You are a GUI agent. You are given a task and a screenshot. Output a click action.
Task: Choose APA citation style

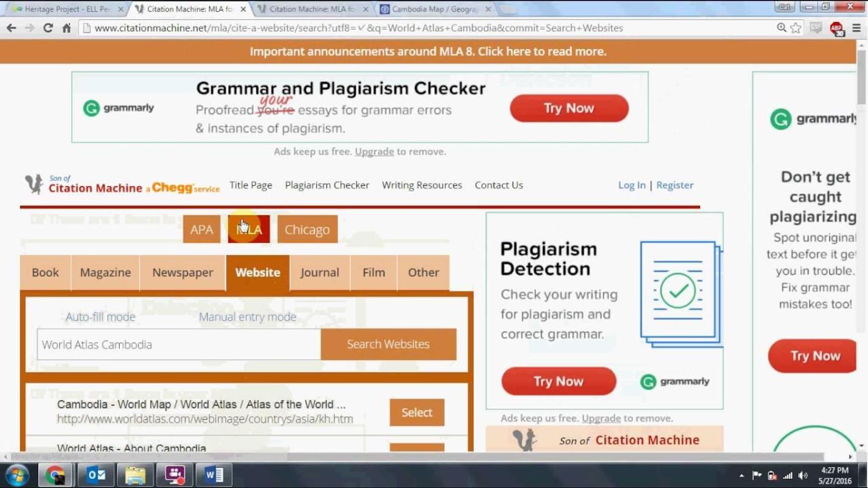click(x=201, y=229)
